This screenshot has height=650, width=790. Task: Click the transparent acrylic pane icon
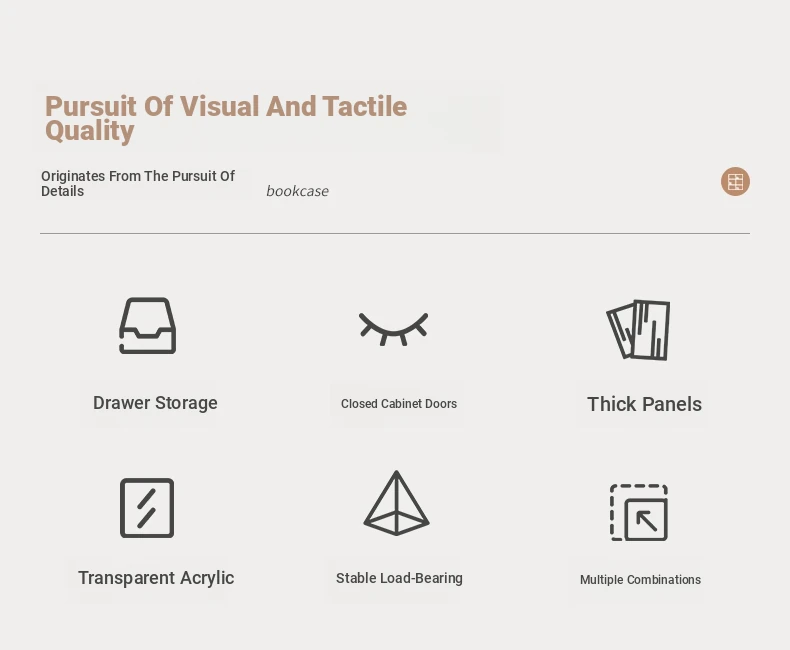coord(147,508)
